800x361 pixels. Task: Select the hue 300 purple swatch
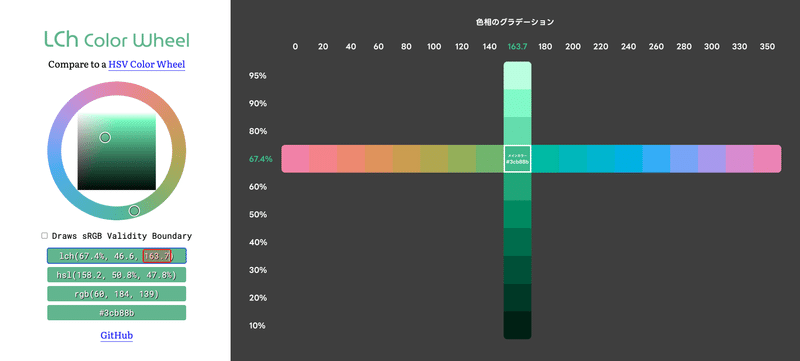tap(712, 159)
